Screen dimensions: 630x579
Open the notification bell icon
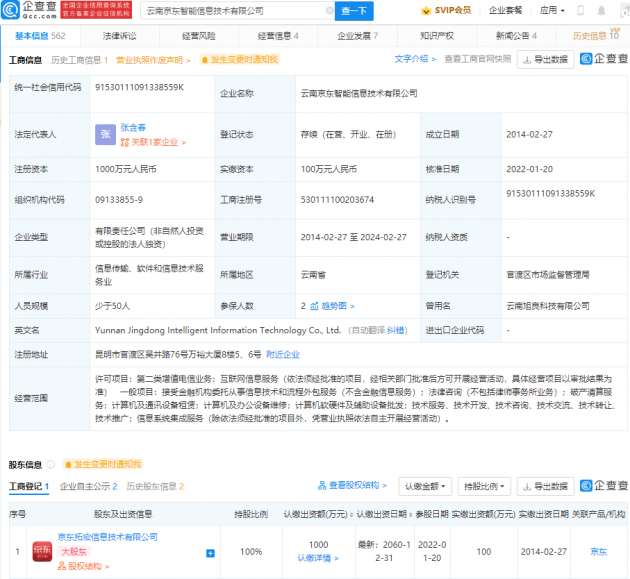tap(601, 11)
